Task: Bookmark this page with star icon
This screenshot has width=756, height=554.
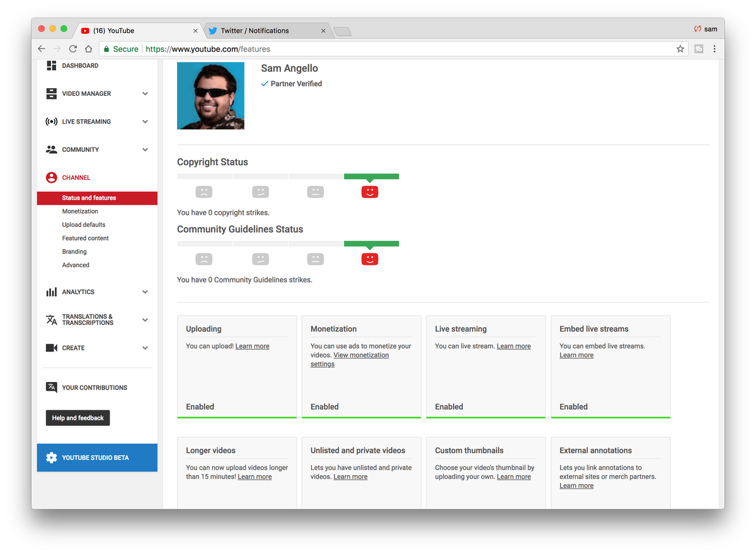Action: (x=680, y=49)
